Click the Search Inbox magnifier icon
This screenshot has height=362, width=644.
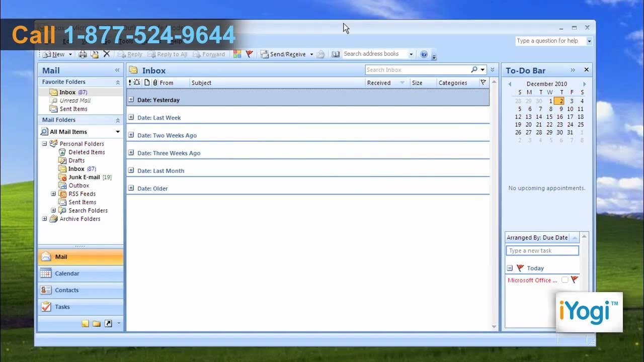474,70
